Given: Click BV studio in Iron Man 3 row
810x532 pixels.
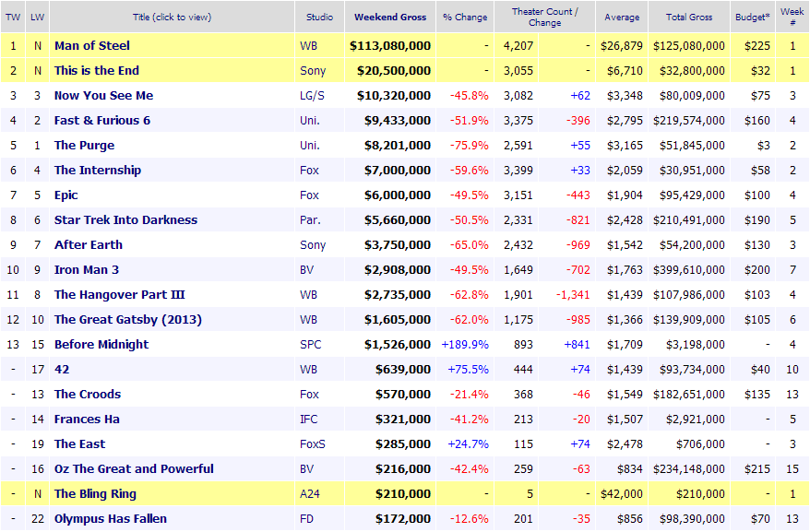Looking at the screenshot, I should click(307, 269).
